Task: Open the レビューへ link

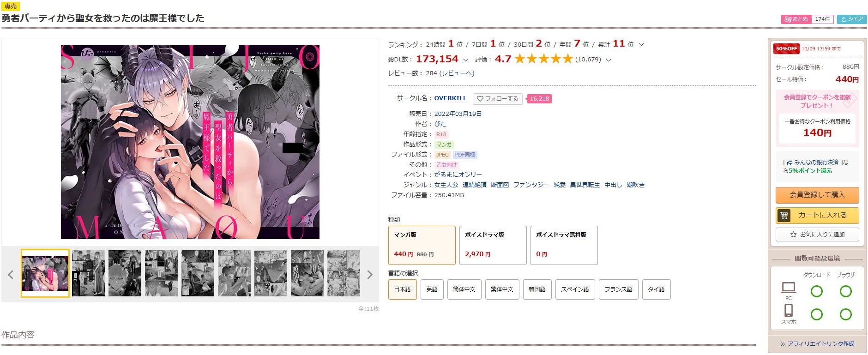Action: pyautogui.click(x=457, y=73)
